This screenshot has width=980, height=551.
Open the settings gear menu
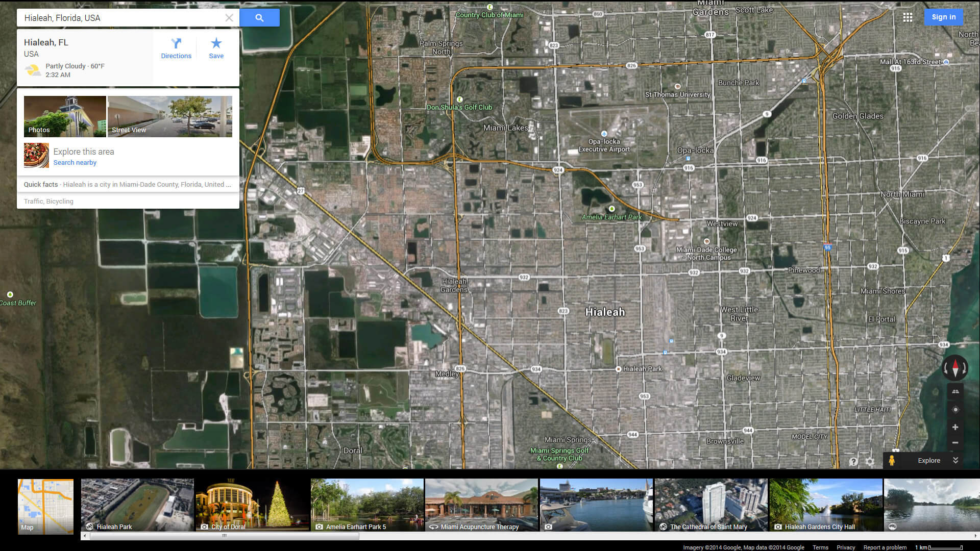pyautogui.click(x=870, y=461)
